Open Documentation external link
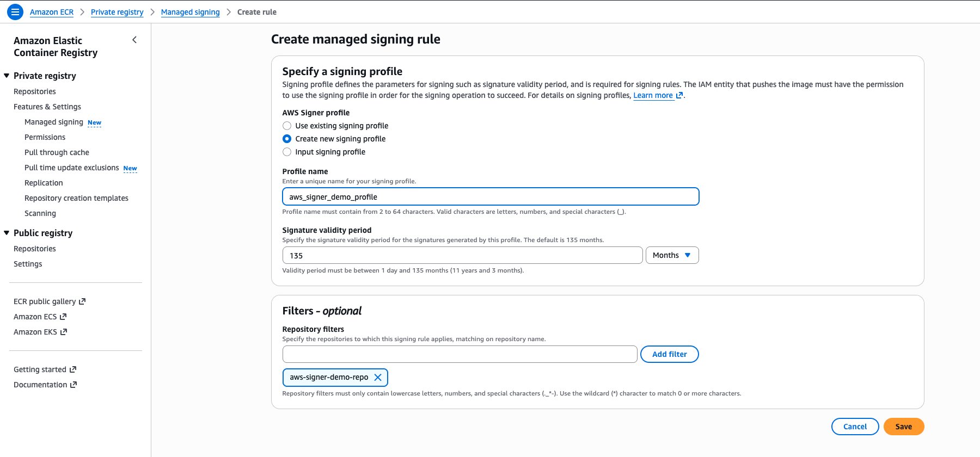This screenshot has width=980, height=457. [40, 384]
